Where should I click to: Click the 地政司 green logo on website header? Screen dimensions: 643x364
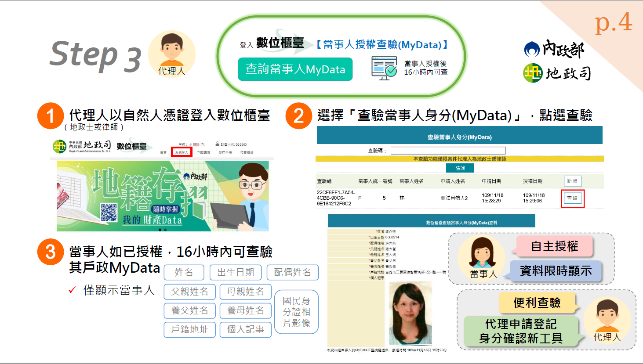(x=59, y=146)
